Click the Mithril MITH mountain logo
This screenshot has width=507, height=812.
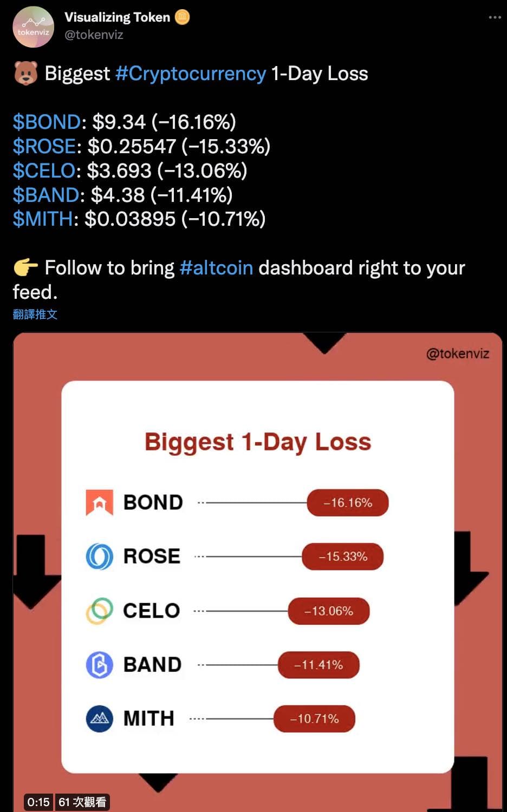tap(99, 718)
